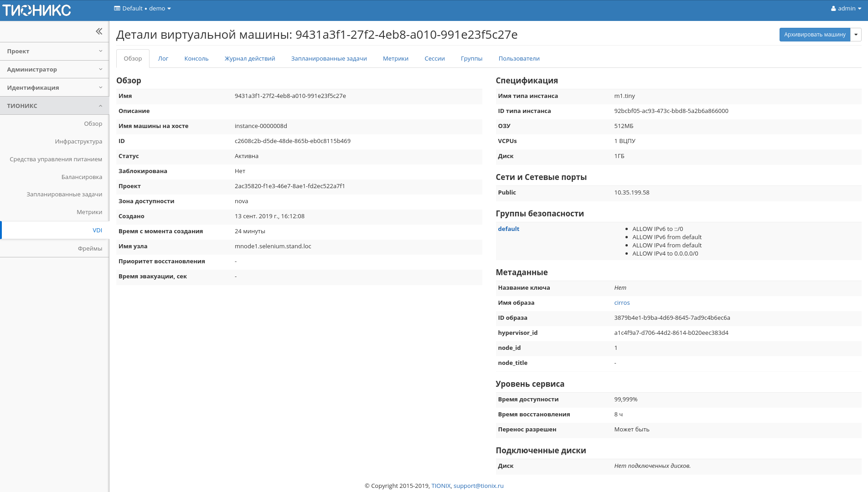Viewport: 868px width, 492px height.
Task: Open the VDI section in the sidebar
Action: coord(97,230)
